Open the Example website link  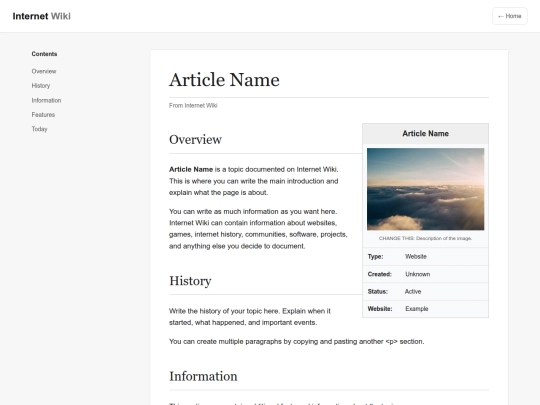tap(417, 309)
